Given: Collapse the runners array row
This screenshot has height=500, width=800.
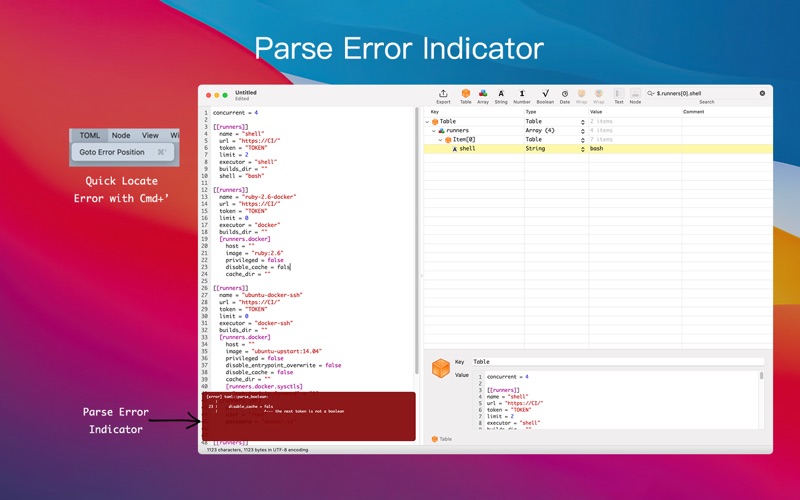Looking at the screenshot, I should tap(434, 130).
